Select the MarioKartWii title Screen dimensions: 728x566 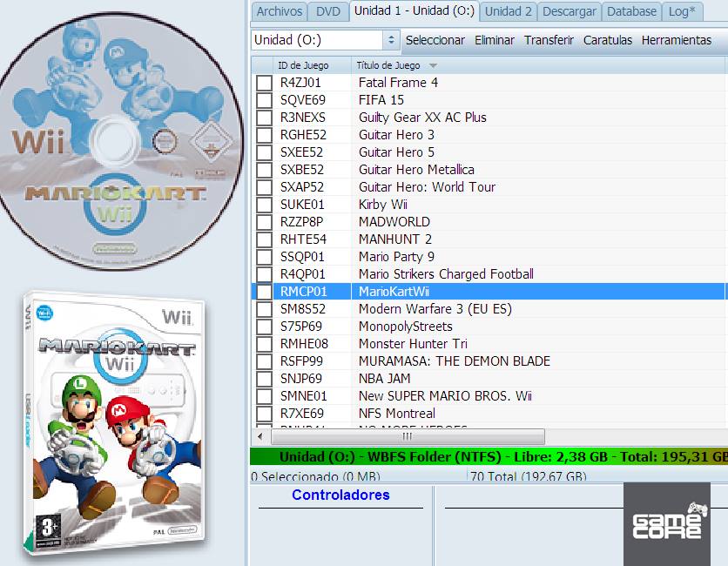pyautogui.click(x=394, y=292)
